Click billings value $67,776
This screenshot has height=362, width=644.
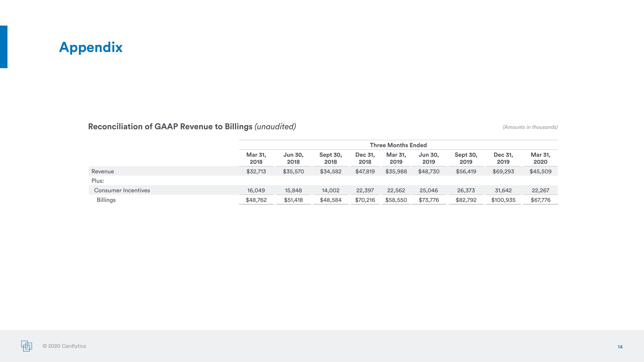tap(540, 200)
